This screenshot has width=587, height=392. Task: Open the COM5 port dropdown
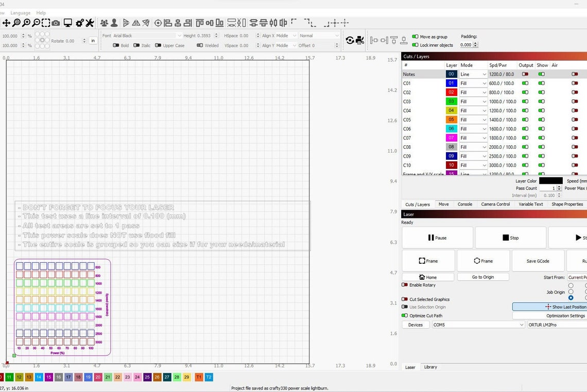click(x=478, y=325)
